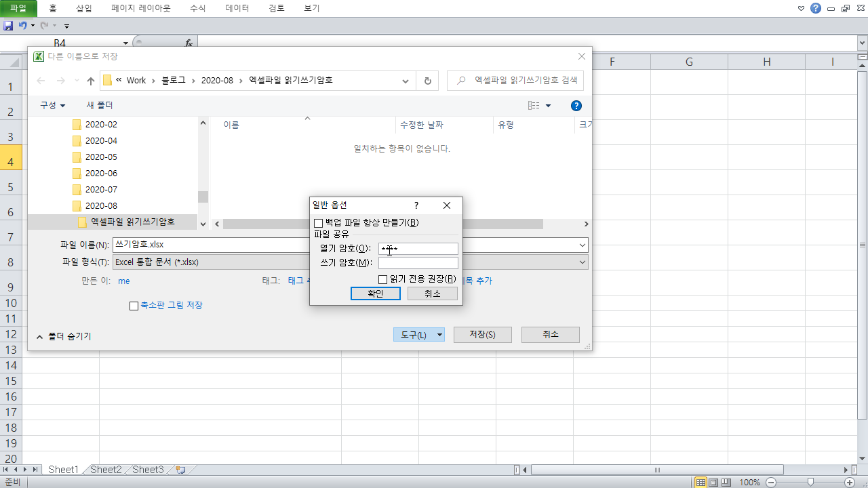868x488 pixels.
Task: Click 확인 in General Options dialog
Action: coord(376,293)
